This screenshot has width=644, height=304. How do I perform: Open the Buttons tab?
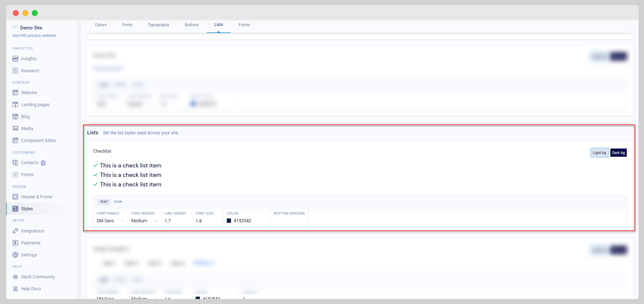click(x=191, y=25)
